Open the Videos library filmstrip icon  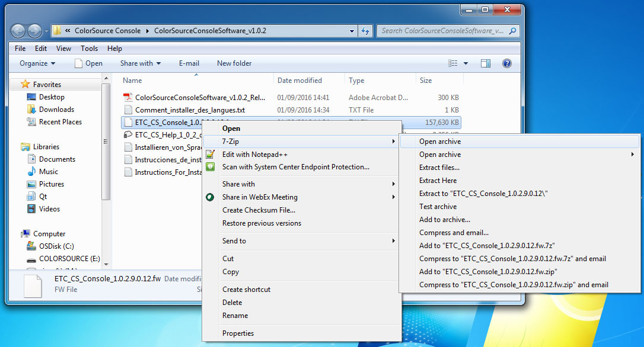pyautogui.click(x=31, y=209)
